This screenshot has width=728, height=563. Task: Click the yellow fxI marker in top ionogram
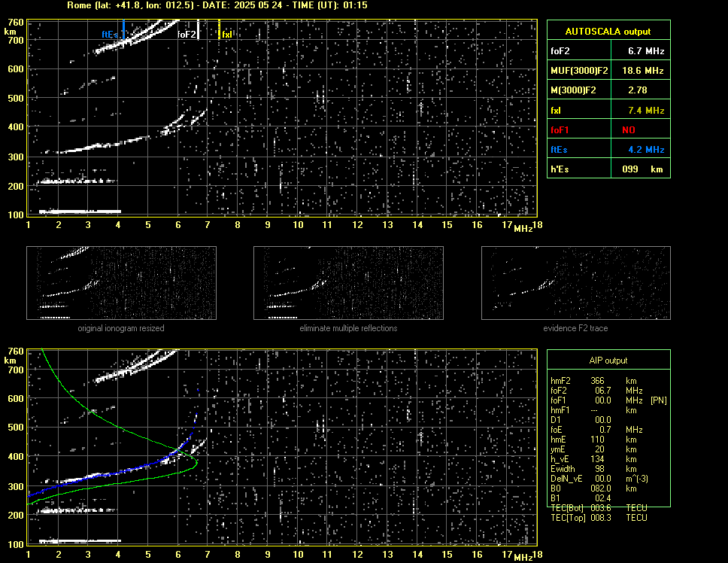click(x=219, y=29)
